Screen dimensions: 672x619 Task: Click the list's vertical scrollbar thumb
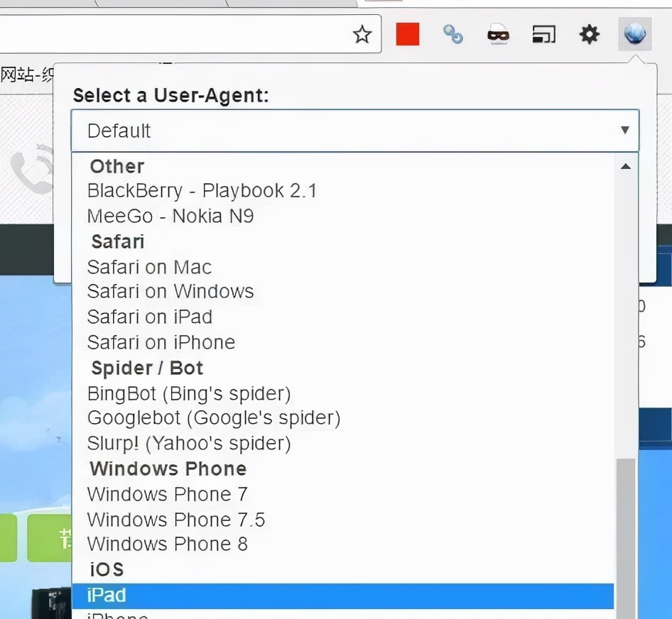pyautogui.click(x=625, y=539)
